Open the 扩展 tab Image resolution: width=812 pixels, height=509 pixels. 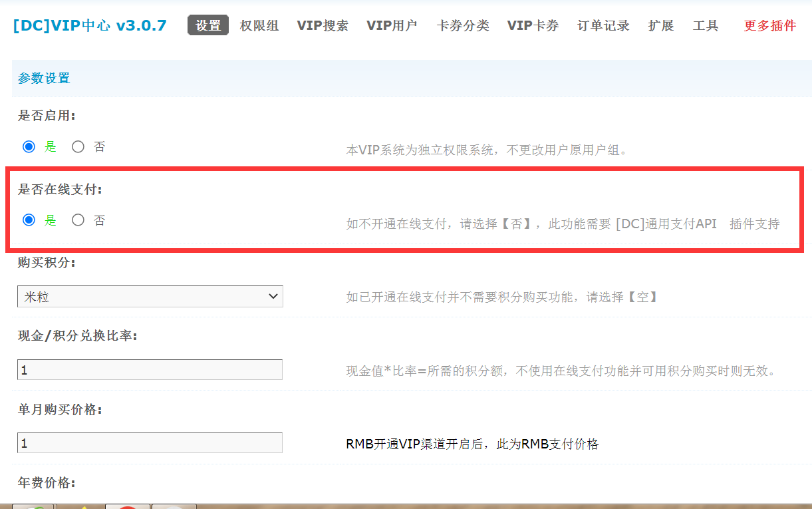(661, 26)
